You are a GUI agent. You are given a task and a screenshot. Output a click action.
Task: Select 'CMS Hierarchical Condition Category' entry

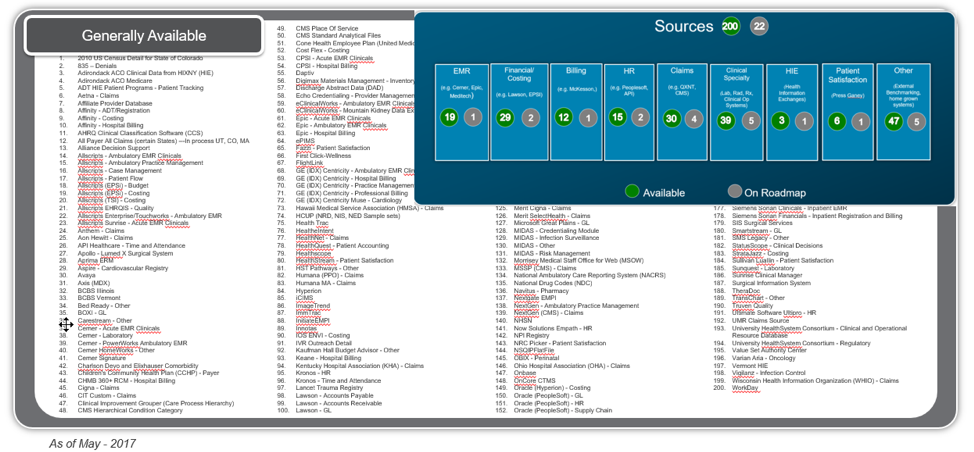[130, 410]
